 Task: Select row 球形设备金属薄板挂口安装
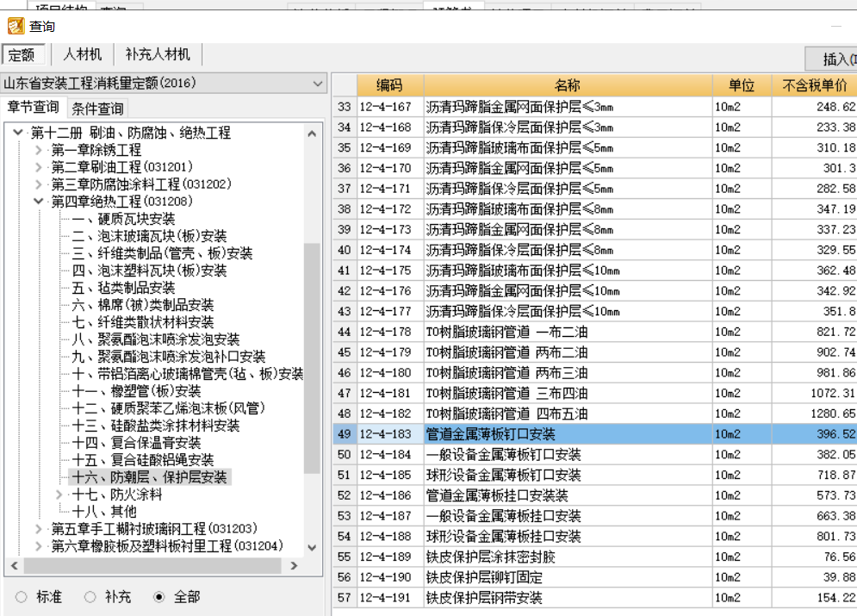[x=594, y=536]
